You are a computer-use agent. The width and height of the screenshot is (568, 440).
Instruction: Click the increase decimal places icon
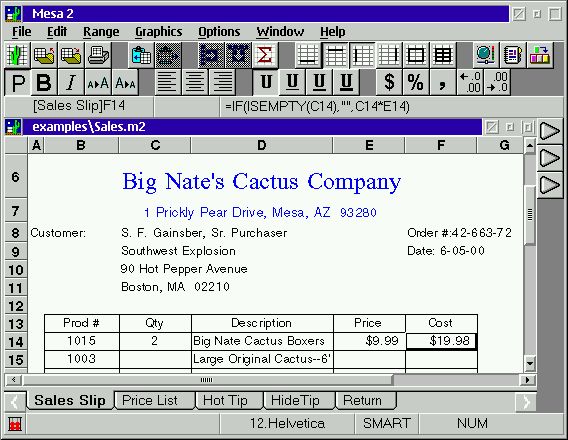coord(470,82)
